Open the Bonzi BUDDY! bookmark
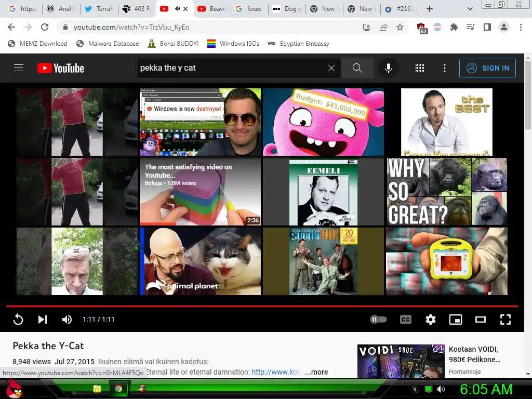This screenshot has height=399, width=532. 173,44
